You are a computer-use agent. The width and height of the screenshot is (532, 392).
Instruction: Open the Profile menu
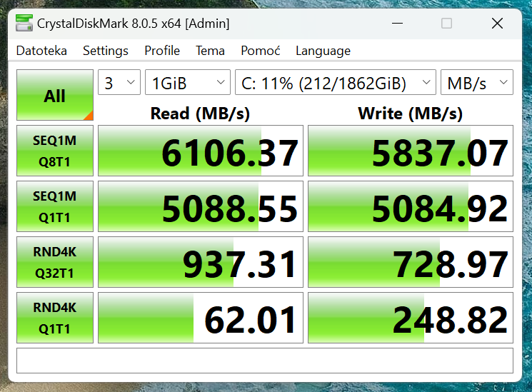pos(162,51)
